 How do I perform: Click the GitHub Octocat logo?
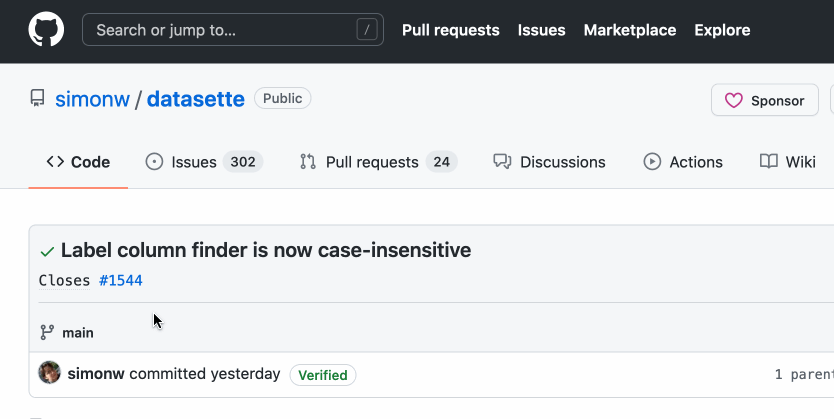coord(46,29)
